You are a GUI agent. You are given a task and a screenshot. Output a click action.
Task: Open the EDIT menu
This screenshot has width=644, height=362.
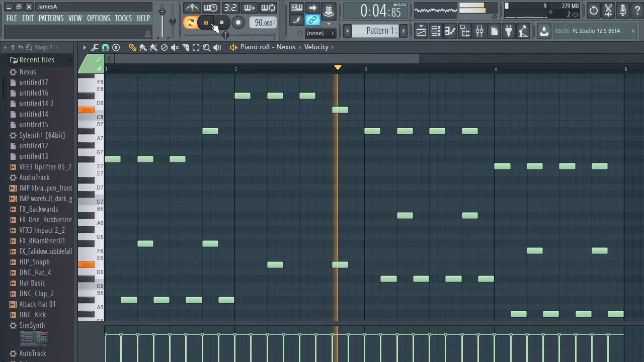pos(28,18)
